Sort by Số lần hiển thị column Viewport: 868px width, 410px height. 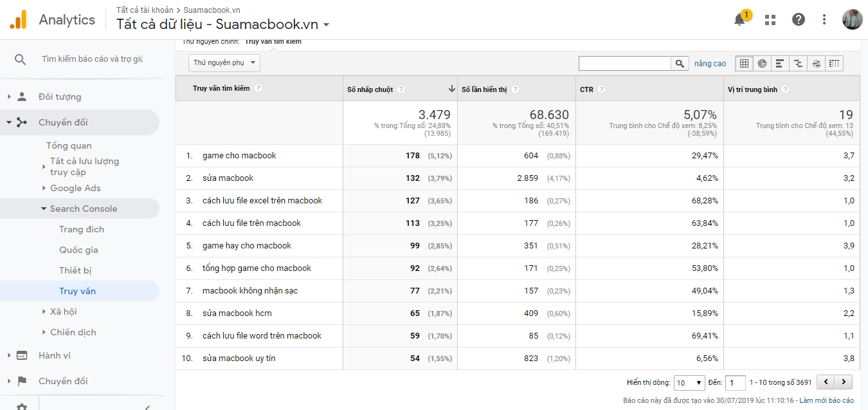tap(484, 89)
